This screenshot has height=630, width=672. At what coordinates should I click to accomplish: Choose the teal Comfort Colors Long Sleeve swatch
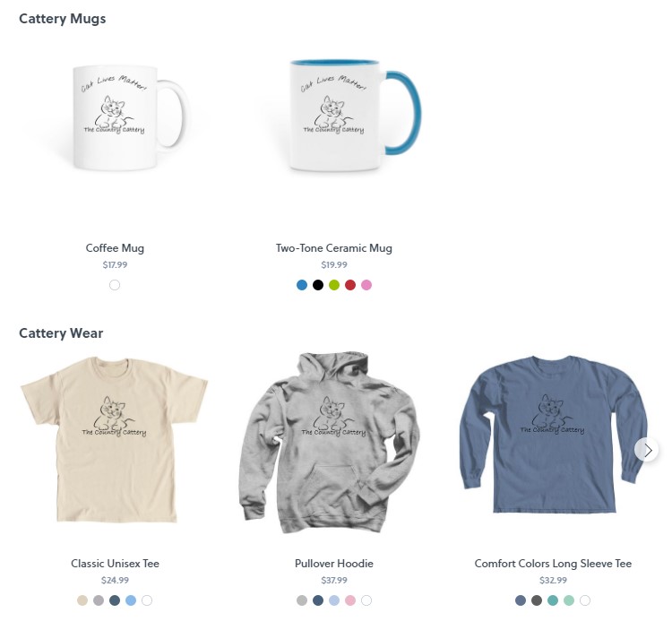[x=553, y=600]
